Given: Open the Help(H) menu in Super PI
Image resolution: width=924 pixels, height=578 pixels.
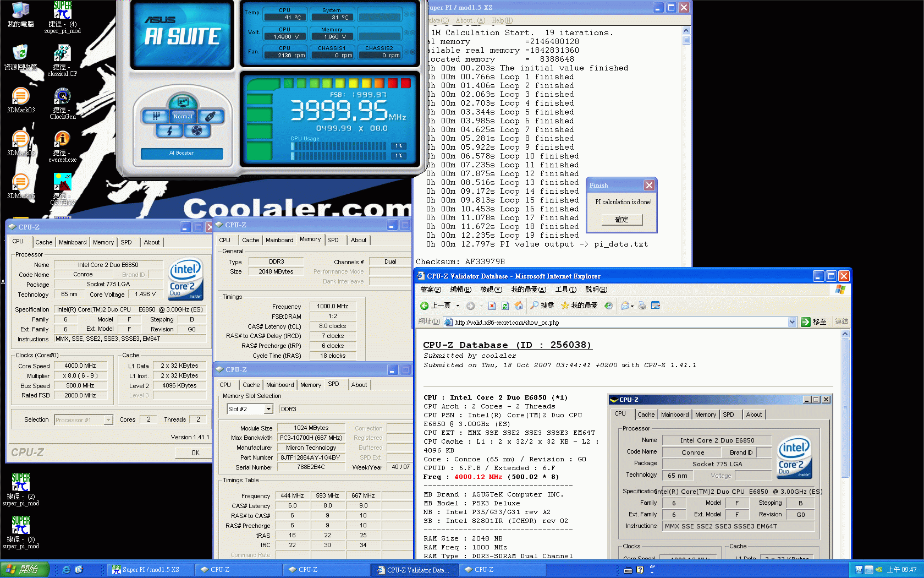Looking at the screenshot, I should (502, 20).
